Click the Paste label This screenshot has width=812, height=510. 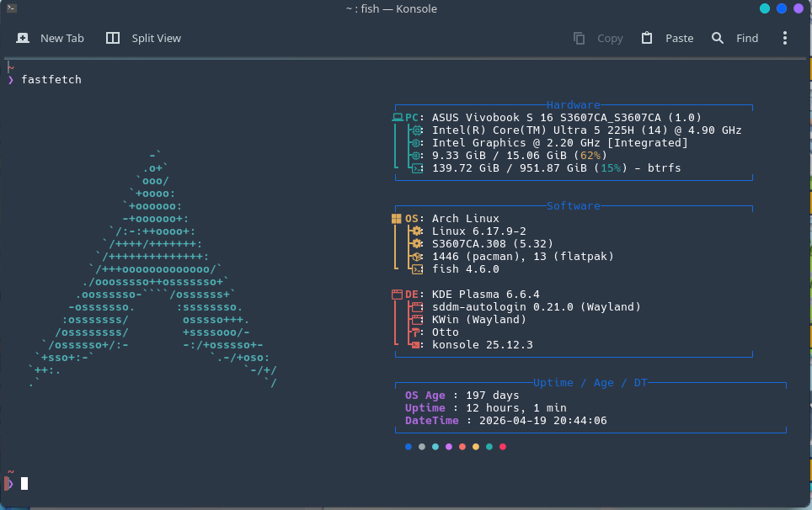[x=680, y=38]
